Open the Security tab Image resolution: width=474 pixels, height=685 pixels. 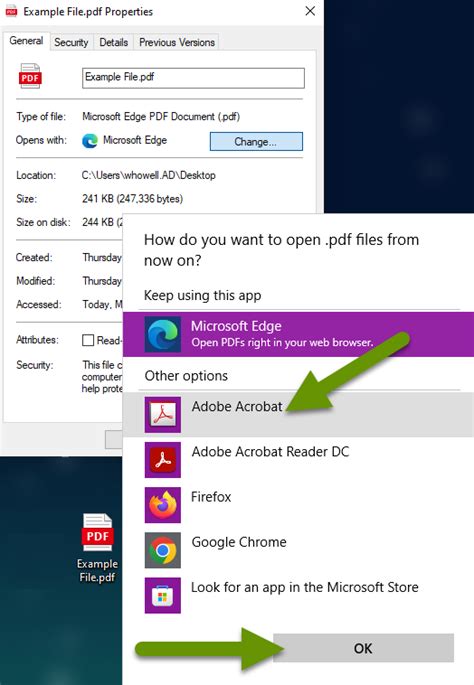click(x=71, y=42)
